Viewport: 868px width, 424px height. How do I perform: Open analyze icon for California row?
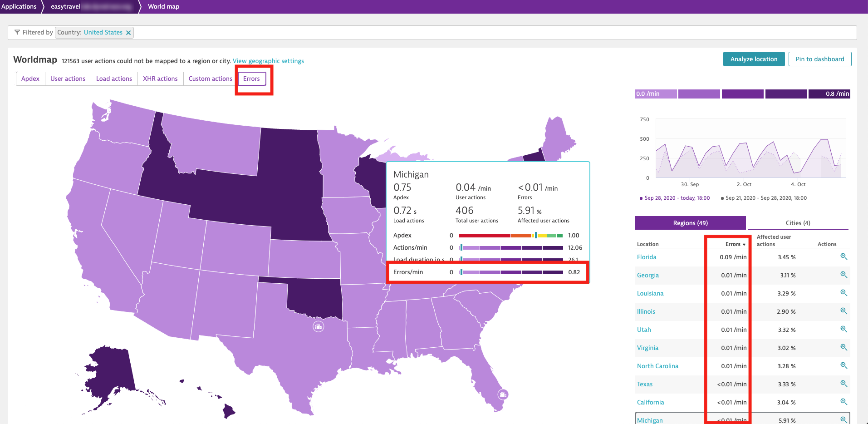843,402
